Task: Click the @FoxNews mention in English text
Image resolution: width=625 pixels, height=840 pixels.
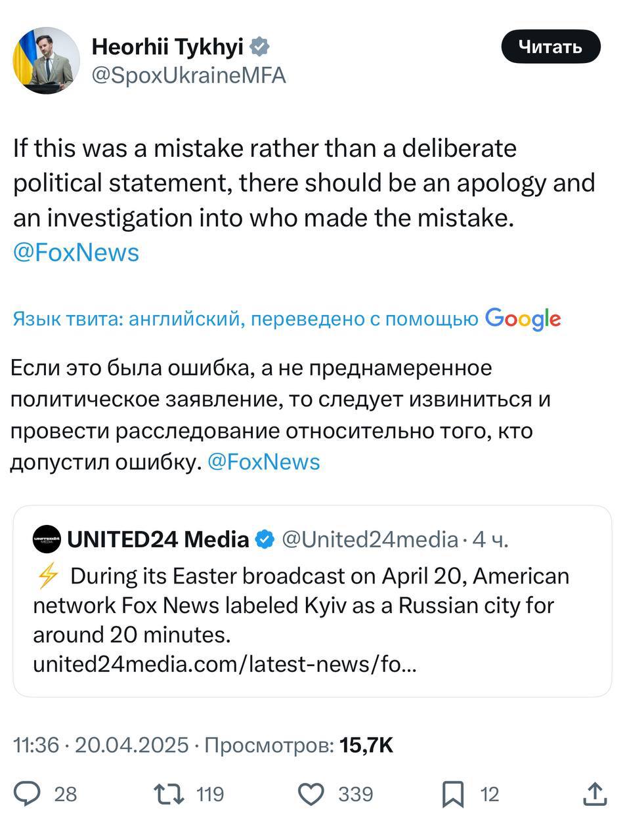Action: (76, 253)
